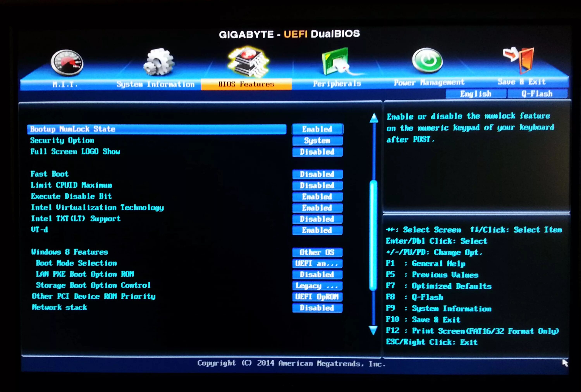The width and height of the screenshot is (581, 392).
Task: Switch to the System Information tab
Action: [x=156, y=84]
